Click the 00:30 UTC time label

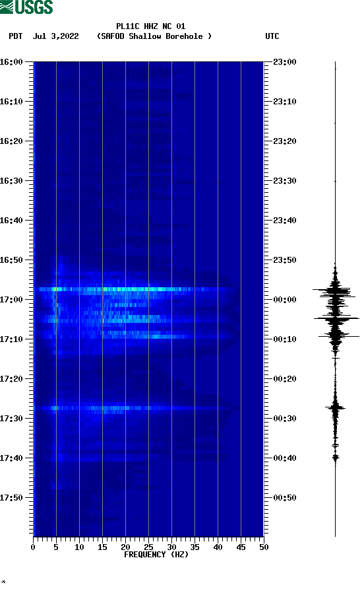pos(285,419)
